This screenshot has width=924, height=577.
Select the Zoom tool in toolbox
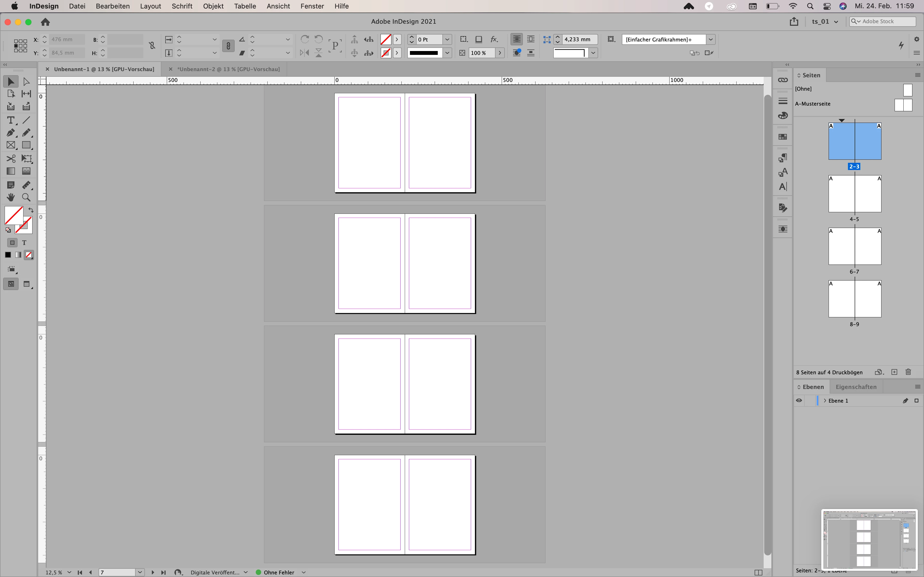[26, 197]
